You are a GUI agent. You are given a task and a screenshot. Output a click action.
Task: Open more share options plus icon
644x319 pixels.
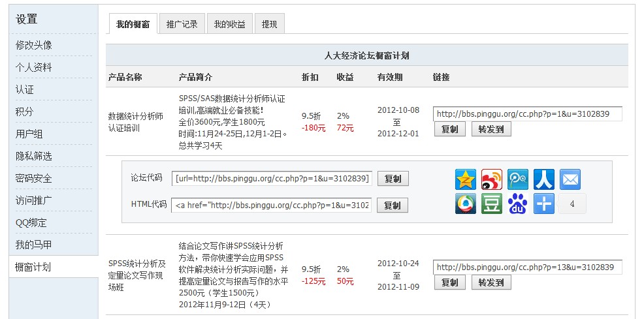pyautogui.click(x=544, y=204)
